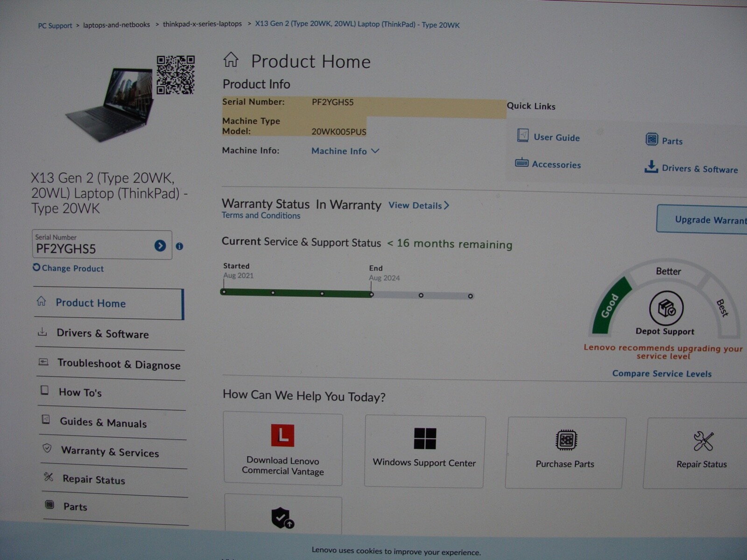Open User Guide quick link
The width and height of the screenshot is (747, 560).
pos(557,138)
